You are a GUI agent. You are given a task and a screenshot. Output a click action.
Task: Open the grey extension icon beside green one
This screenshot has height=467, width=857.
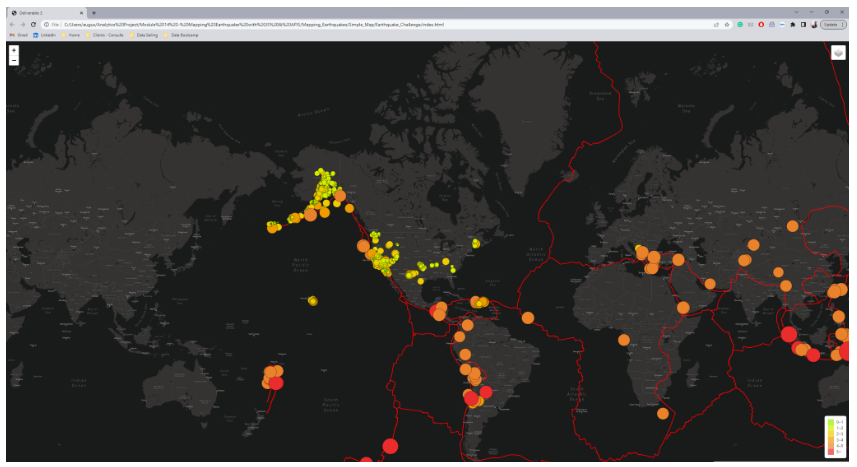click(750, 25)
